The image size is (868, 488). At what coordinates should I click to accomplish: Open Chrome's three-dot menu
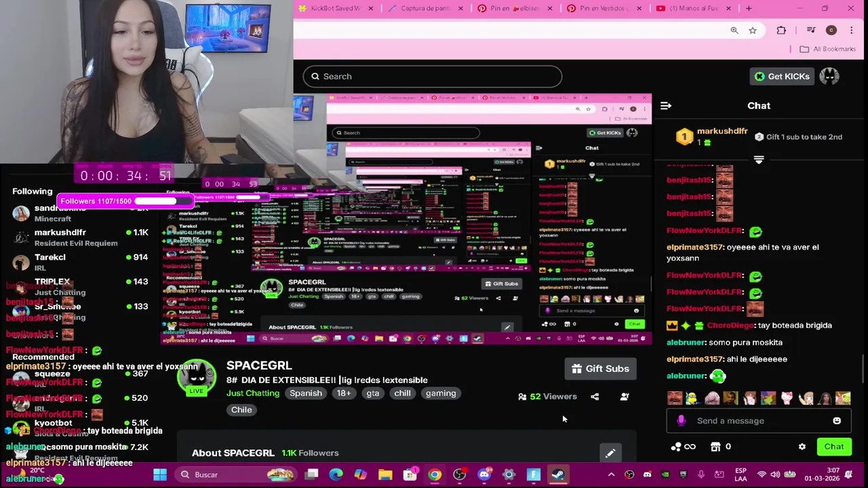coord(852,30)
